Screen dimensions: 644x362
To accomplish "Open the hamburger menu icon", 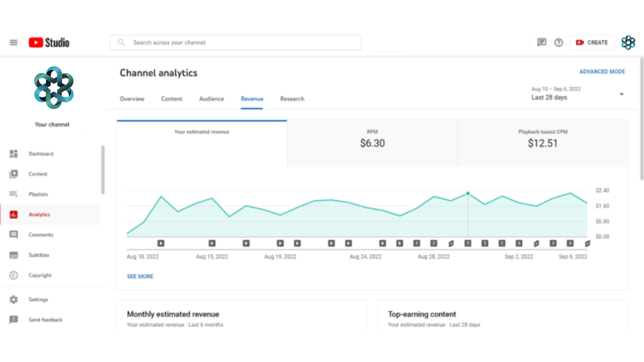I will [x=13, y=43].
